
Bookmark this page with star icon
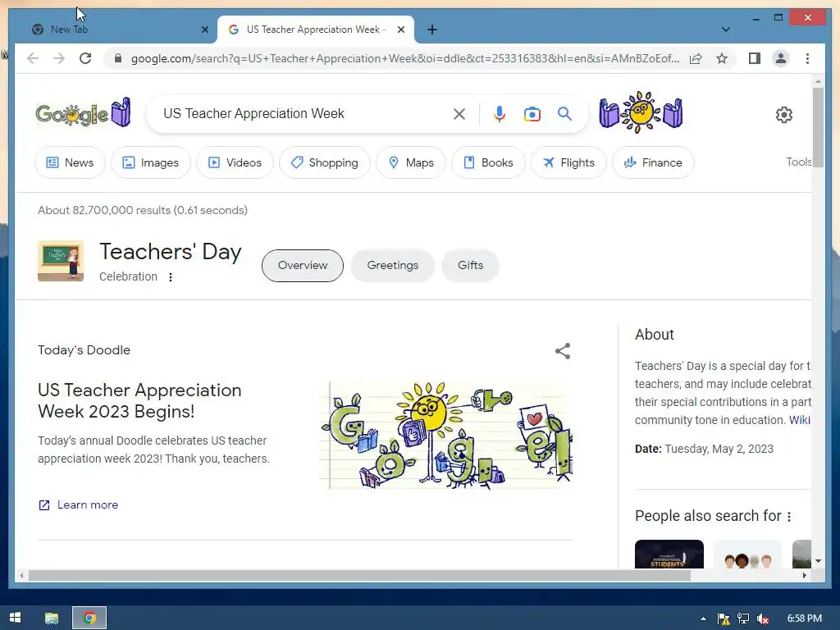(722, 58)
